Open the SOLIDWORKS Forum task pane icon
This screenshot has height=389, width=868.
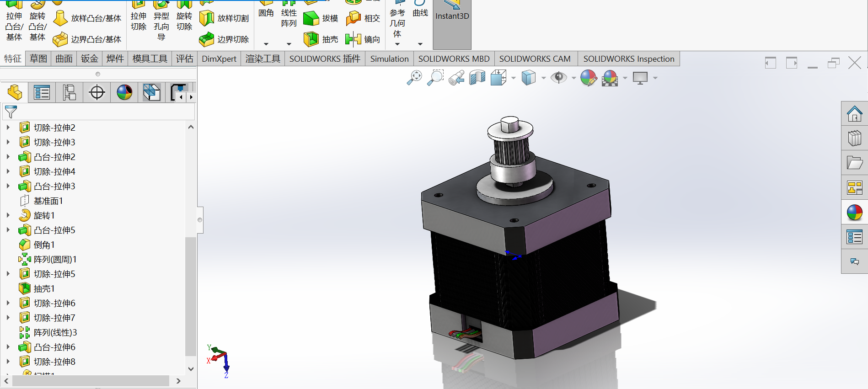[x=854, y=261]
